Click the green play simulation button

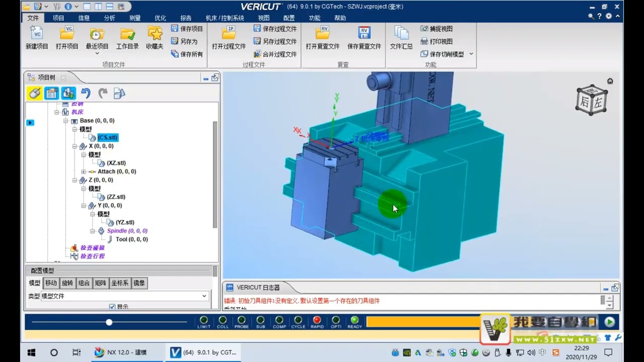point(609,322)
